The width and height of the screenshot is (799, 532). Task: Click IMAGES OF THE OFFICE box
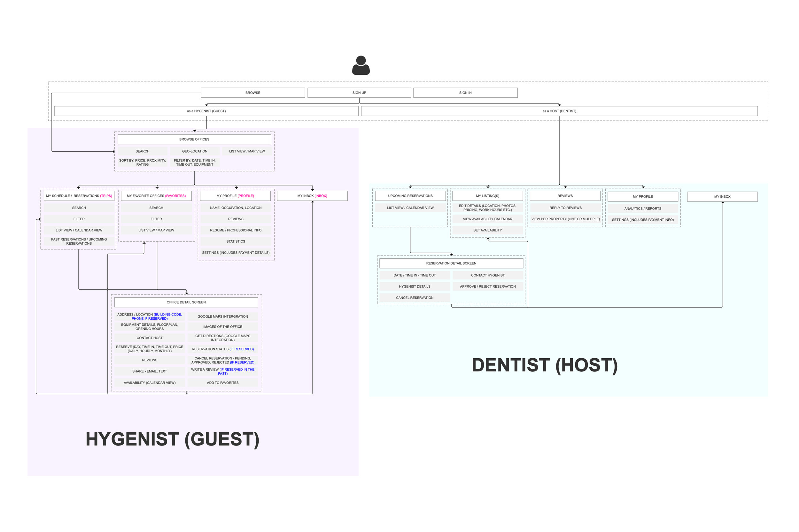(223, 327)
